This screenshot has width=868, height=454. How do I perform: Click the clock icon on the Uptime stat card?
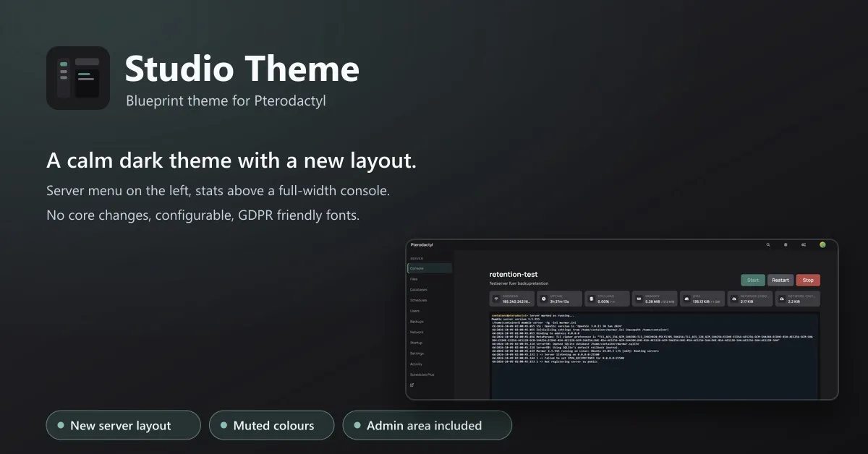point(543,299)
